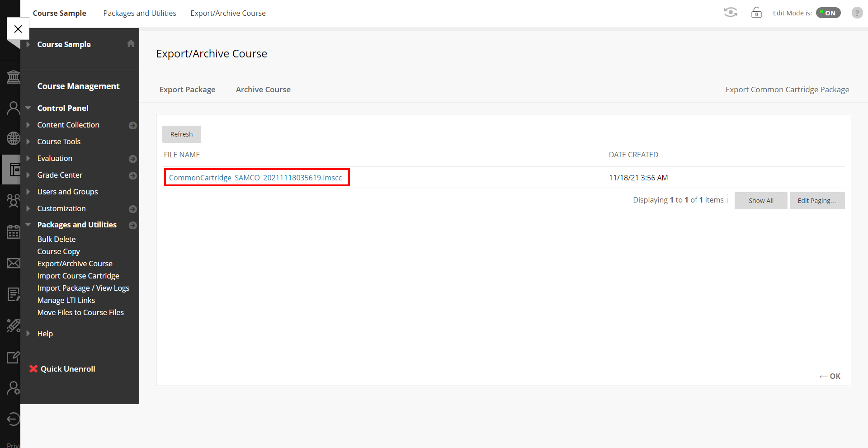Image resolution: width=868 pixels, height=448 pixels.
Task: Open the help question mark icon
Action: (857, 13)
